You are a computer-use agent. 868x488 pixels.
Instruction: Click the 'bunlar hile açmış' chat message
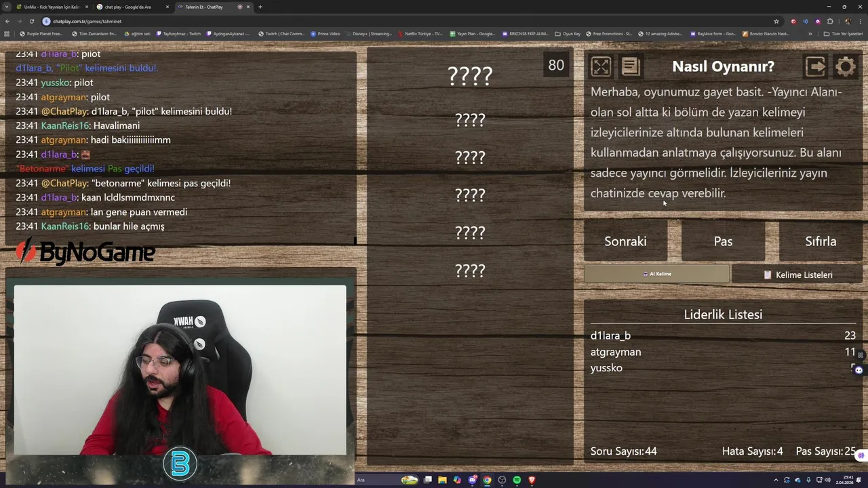click(90, 226)
